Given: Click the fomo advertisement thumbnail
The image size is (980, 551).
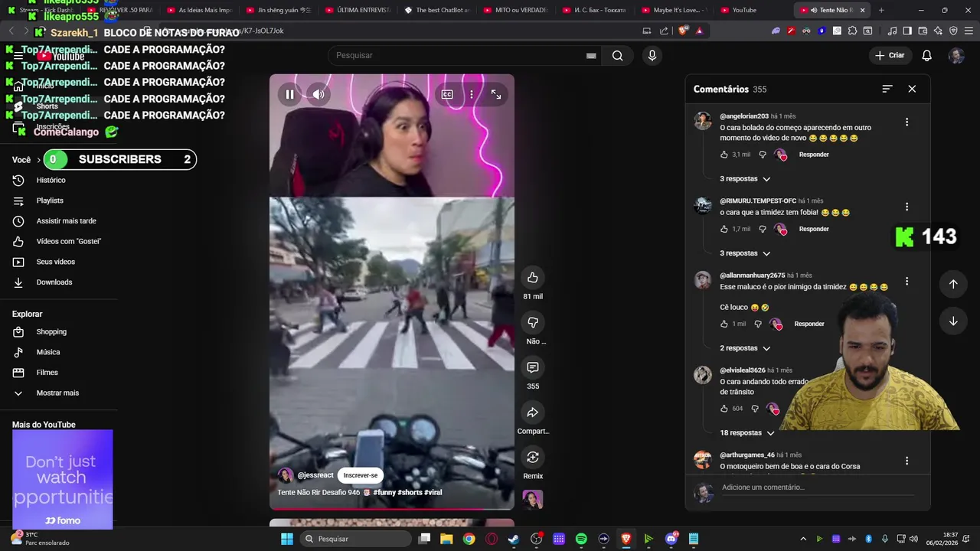Looking at the screenshot, I should coord(62,479).
